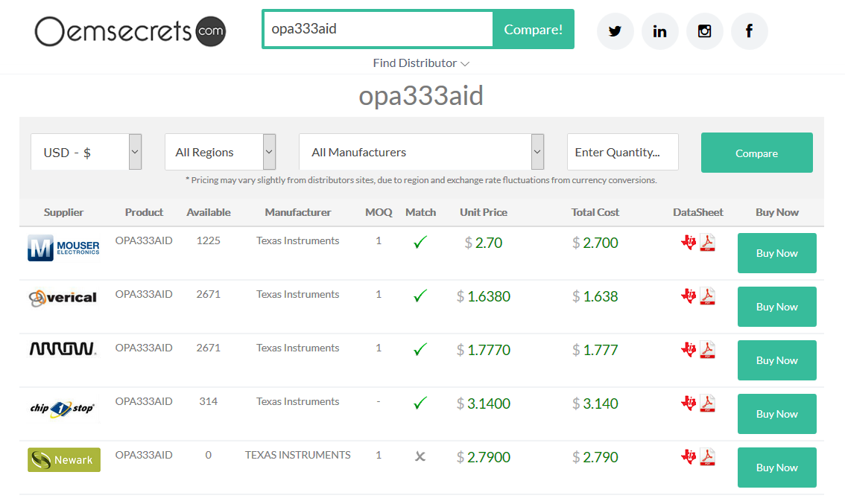Open Newark row TI datasheet icon
Viewport: 845px width, 504px height.
tap(689, 456)
